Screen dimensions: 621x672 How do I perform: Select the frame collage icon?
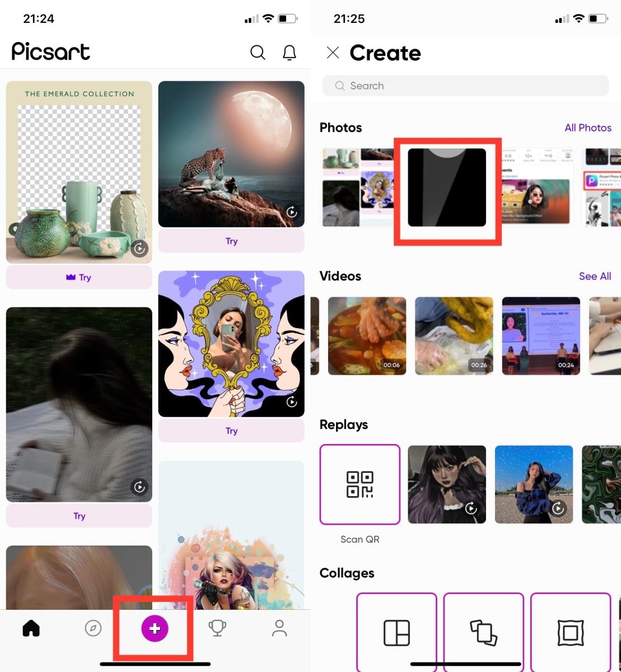pos(571,633)
